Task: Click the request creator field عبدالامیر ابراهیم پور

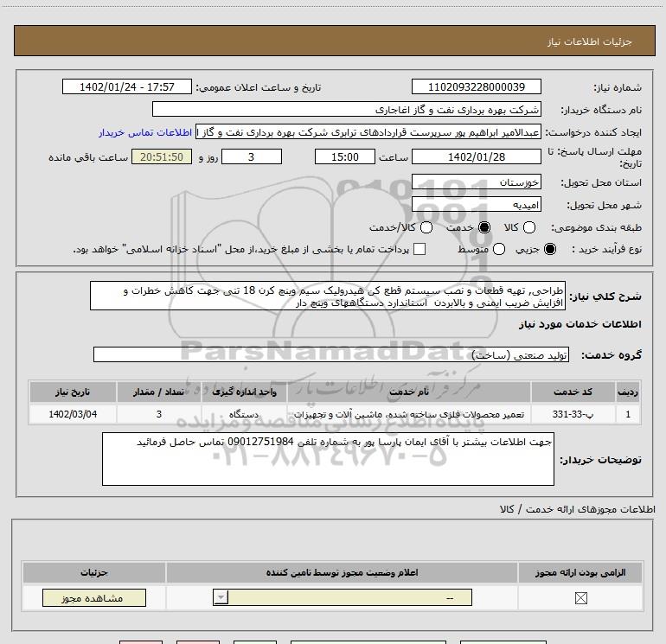Action: click(368, 132)
